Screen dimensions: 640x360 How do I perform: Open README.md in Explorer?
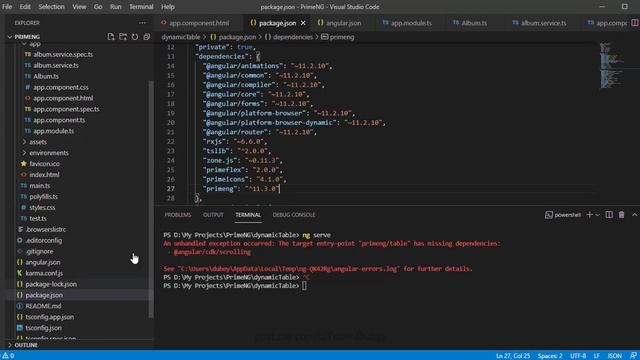click(43, 306)
